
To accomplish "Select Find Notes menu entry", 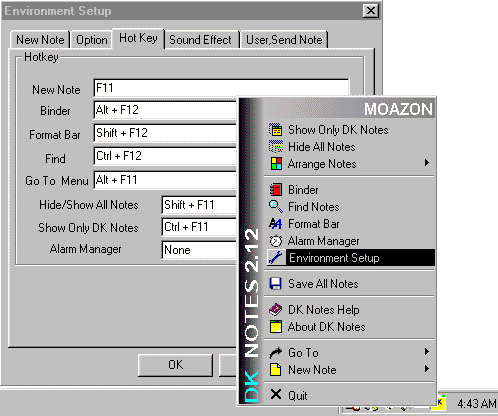I will (x=350, y=207).
